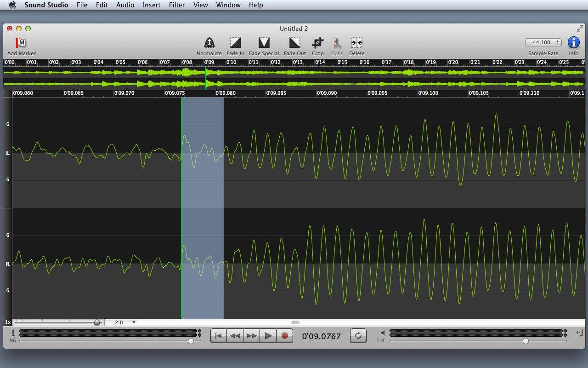Click the speaker output volume icon
Screen dimensions: 588x368
pos(383,333)
